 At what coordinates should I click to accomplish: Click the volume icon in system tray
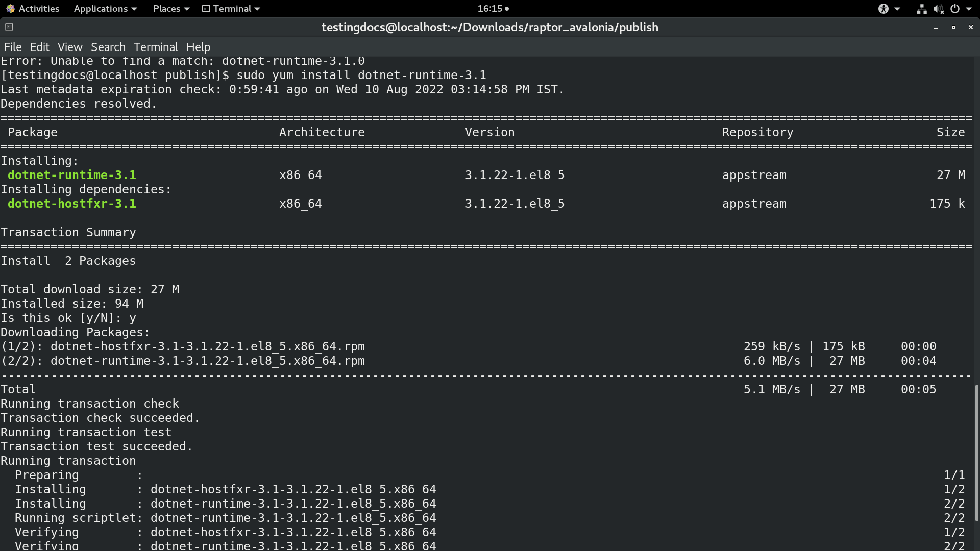tap(938, 9)
